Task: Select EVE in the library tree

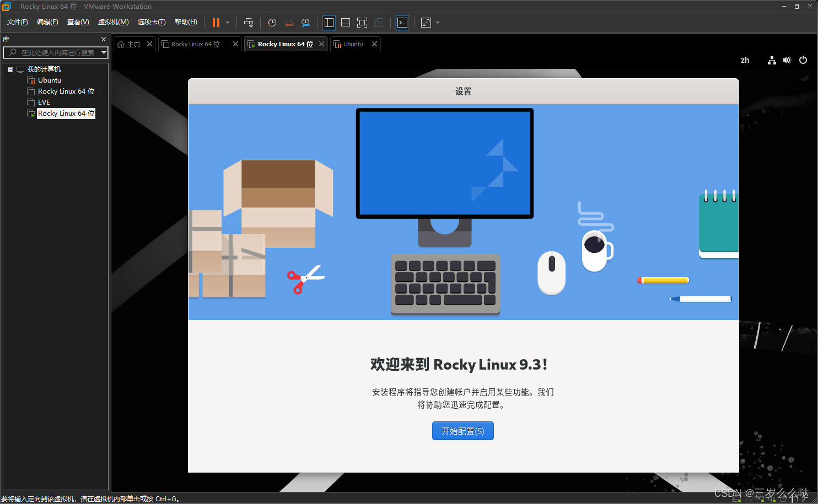Action: coord(44,102)
